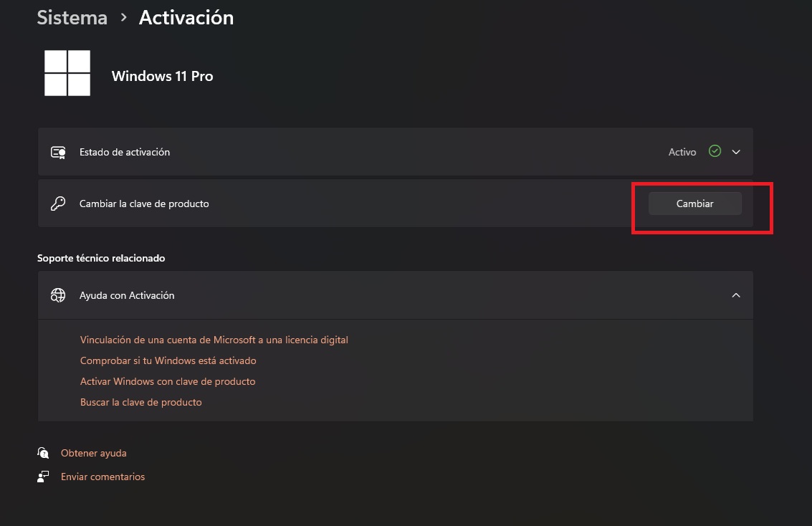Open Buscar la clave de producto link
The image size is (812, 526).
tap(141, 402)
